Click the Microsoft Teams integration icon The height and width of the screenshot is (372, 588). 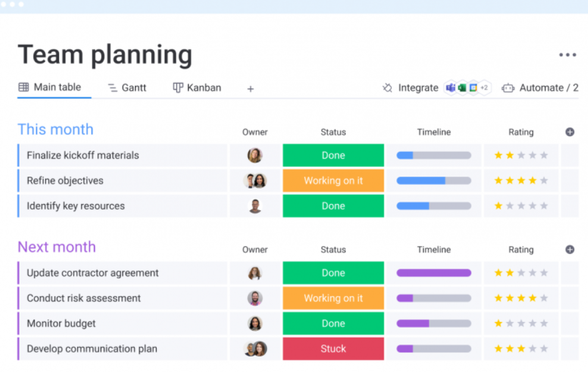click(x=451, y=88)
